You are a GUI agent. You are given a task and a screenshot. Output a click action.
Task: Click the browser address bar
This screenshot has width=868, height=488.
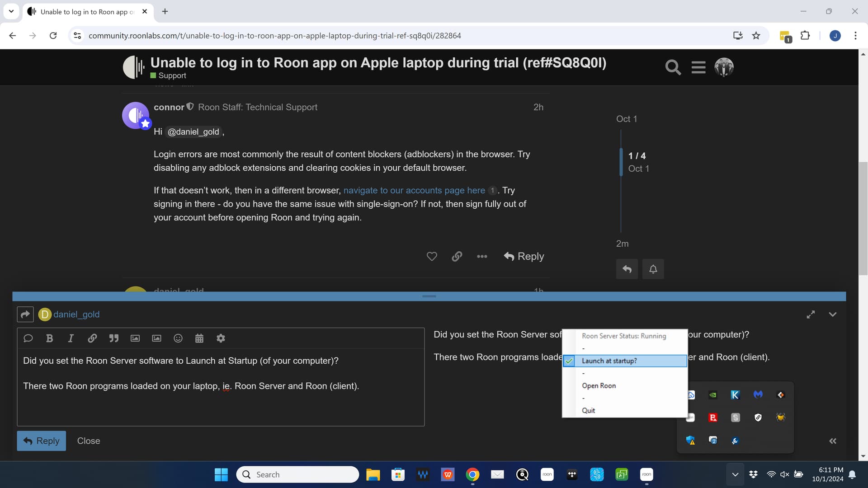pyautogui.click(x=274, y=36)
